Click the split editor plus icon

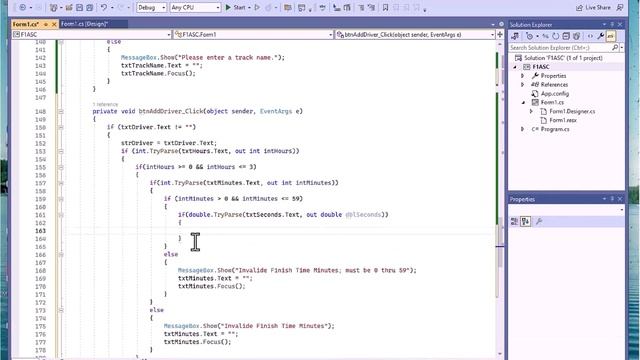pyautogui.click(x=500, y=35)
